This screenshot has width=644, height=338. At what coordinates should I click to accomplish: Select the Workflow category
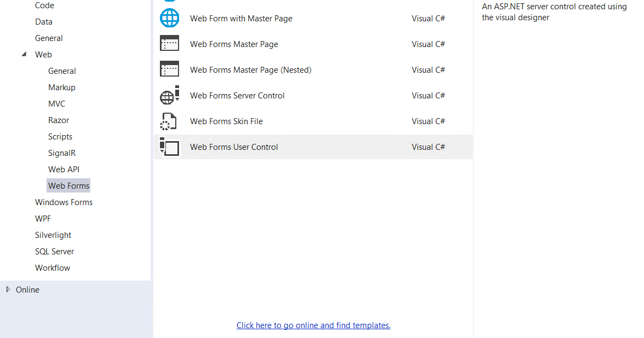click(x=53, y=268)
